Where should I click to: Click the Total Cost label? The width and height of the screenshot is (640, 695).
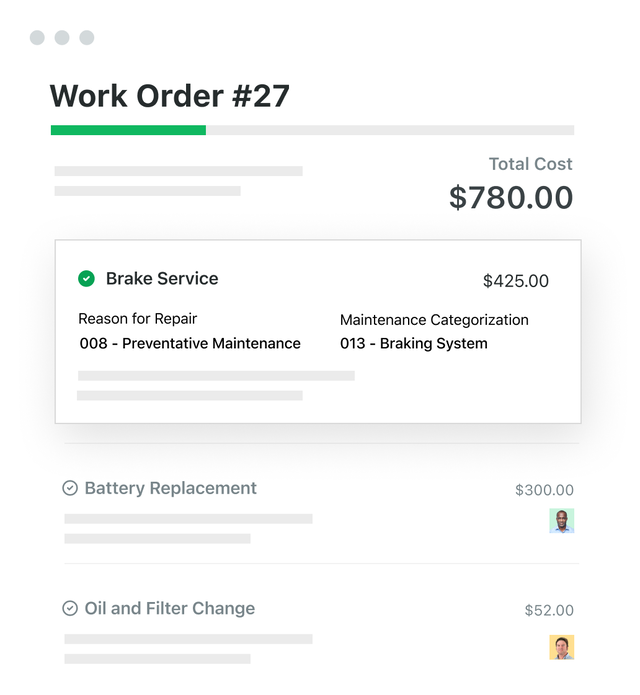[531, 164]
